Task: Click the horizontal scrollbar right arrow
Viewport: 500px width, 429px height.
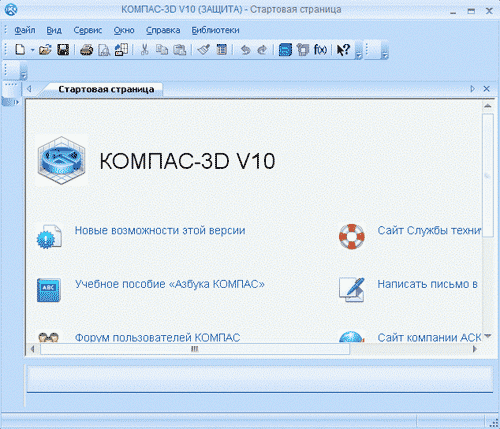Action: pyautogui.click(x=475, y=349)
